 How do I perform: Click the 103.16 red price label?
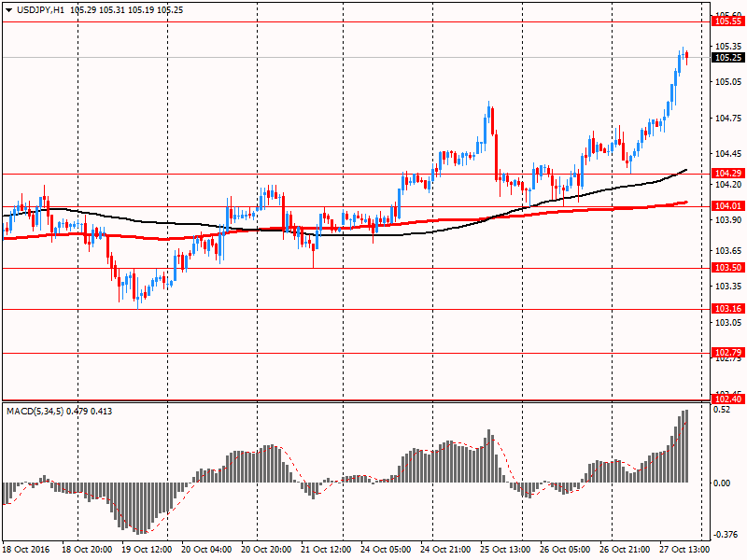[726, 309]
